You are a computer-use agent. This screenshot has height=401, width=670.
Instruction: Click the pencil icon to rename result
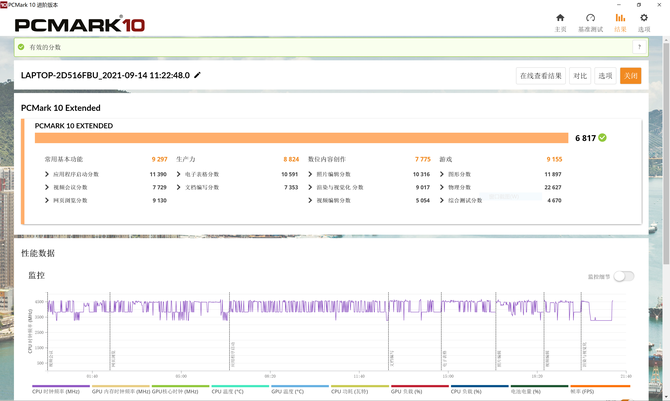[x=197, y=75]
